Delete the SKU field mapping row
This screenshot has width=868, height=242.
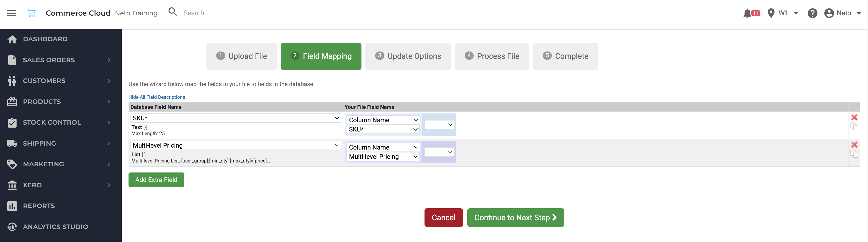[854, 117]
